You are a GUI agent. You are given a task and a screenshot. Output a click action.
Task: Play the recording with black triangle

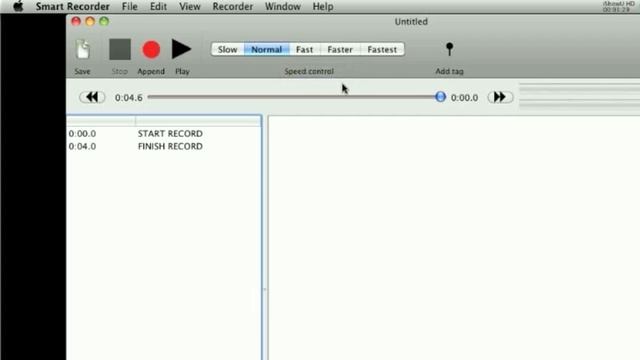pos(181,49)
